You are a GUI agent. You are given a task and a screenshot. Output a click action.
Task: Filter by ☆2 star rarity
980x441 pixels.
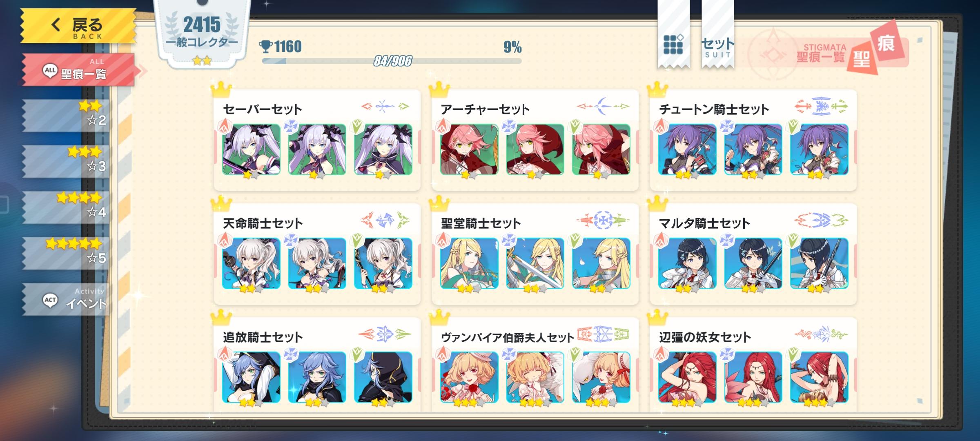65,115
